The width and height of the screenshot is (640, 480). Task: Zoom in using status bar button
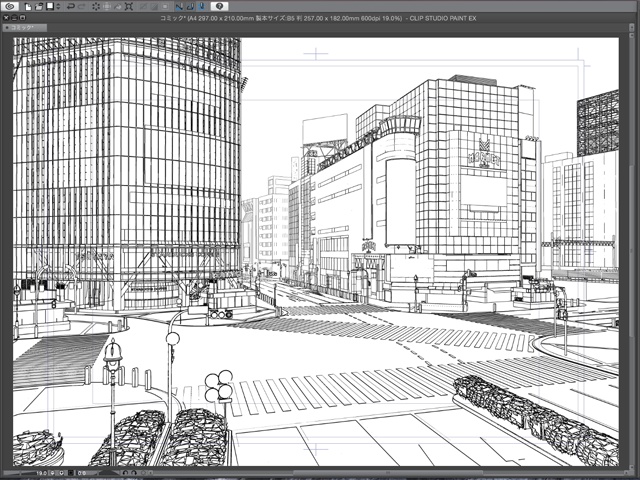[62, 473]
